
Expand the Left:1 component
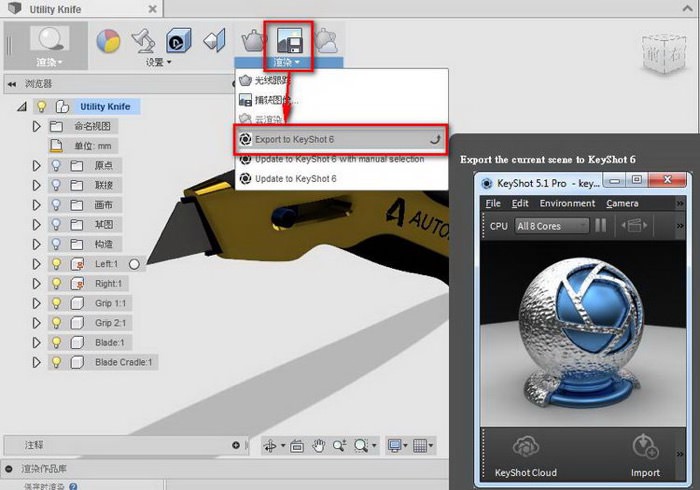tap(37, 264)
